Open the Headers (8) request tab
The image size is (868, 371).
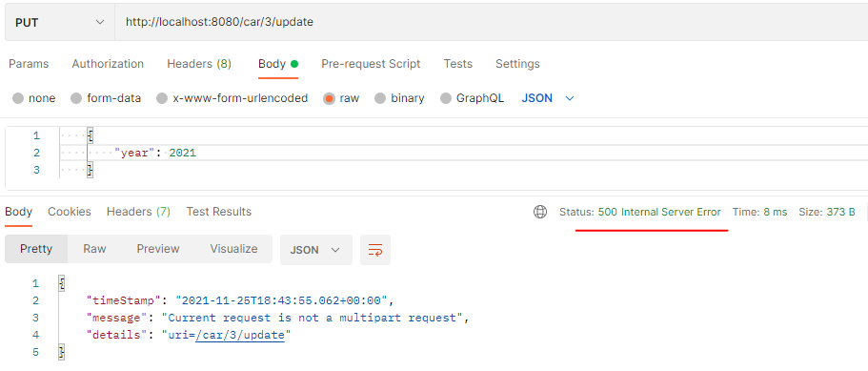click(199, 64)
